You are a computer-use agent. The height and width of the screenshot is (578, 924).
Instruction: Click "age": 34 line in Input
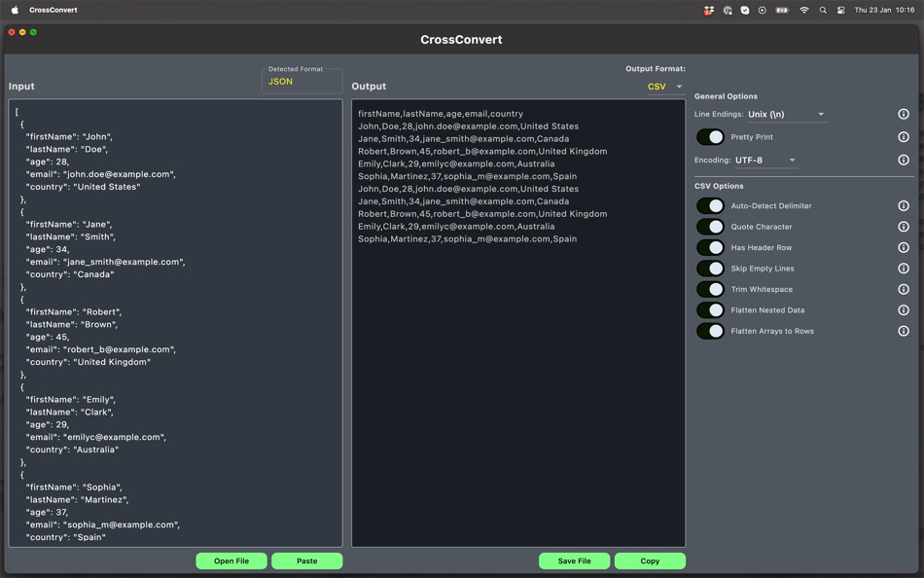coord(47,249)
